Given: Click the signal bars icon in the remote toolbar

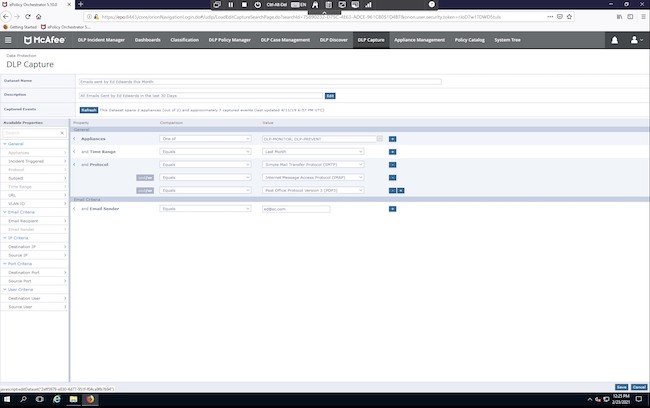Looking at the screenshot, I should (368, 5).
